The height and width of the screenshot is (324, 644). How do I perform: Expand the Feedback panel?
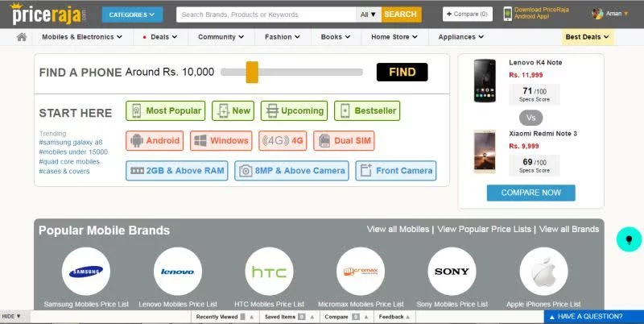tap(394, 317)
